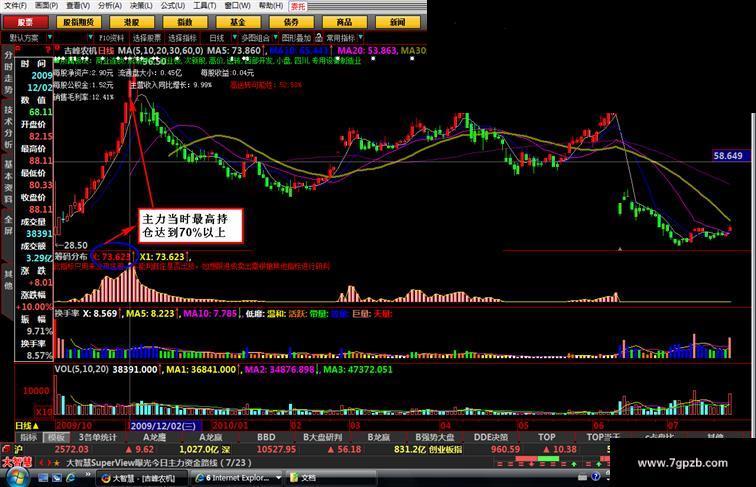The image size is (756, 487).
Task: Click the 日线▲ period selector
Action: point(27,426)
